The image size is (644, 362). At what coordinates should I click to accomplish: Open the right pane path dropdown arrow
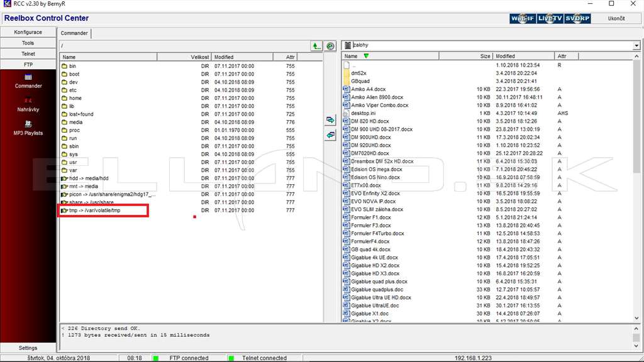(636, 45)
